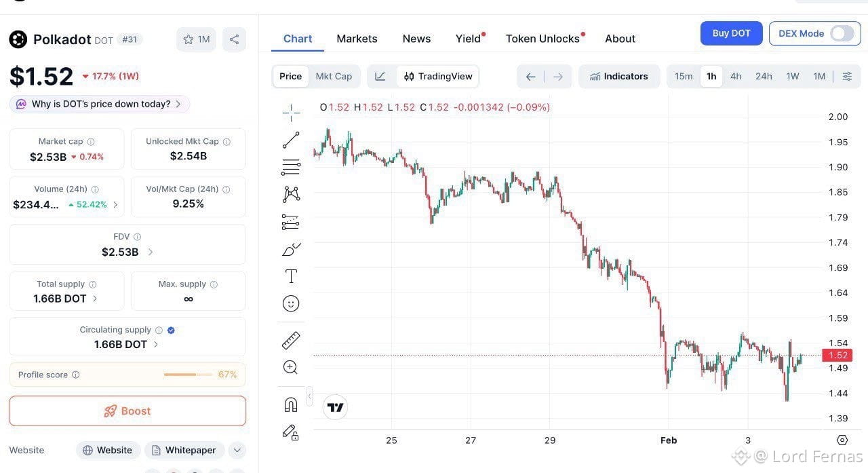Open the Token Unlocks tab
The image size is (868, 473).
(x=542, y=39)
